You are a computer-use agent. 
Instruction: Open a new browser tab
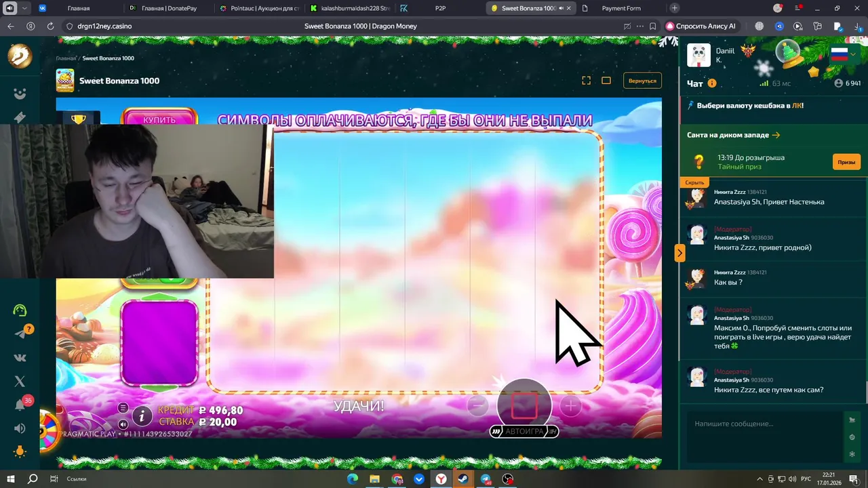674,8
